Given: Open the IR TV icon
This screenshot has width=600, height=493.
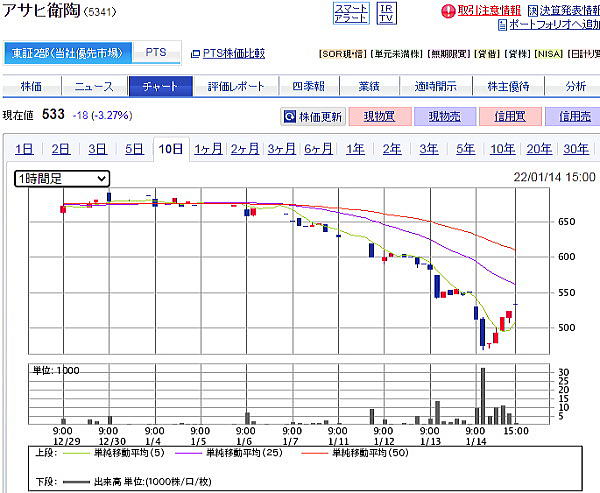Looking at the screenshot, I should (x=386, y=13).
